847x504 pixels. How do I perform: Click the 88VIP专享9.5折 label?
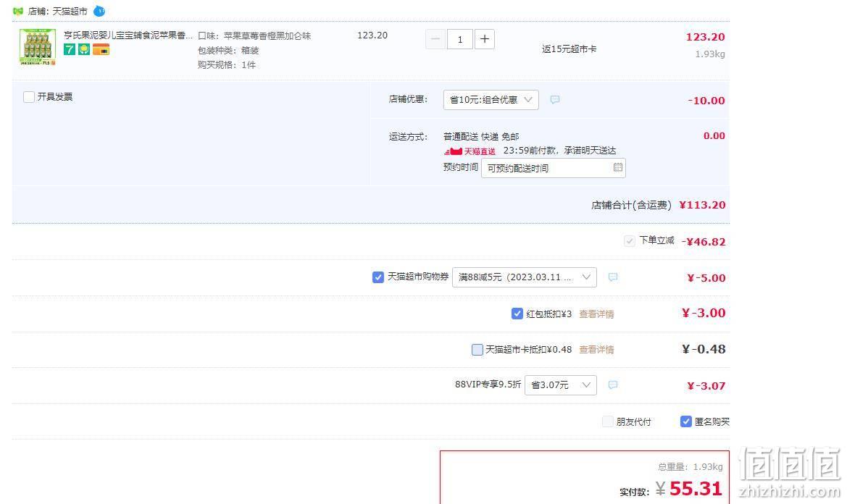point(488,385)
